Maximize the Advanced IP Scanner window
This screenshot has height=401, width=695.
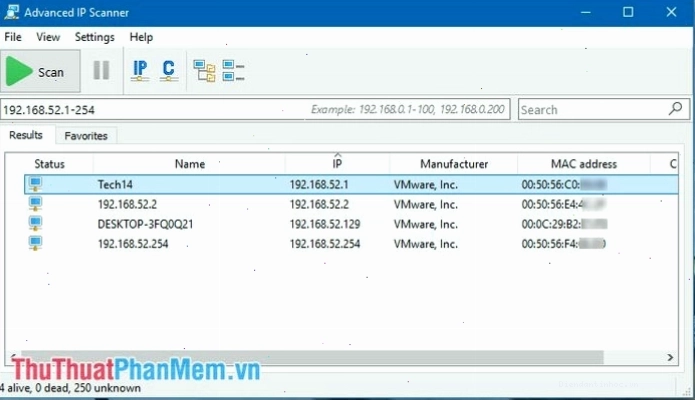[628, 12]
